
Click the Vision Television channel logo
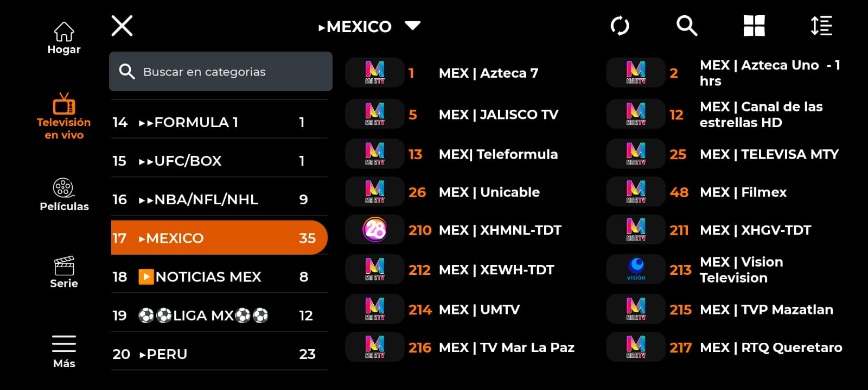click(635, 269)
